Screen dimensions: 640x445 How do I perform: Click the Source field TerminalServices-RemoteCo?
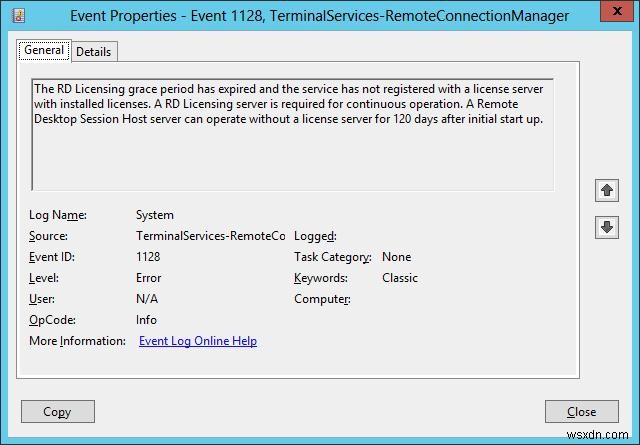pos(210,236)
